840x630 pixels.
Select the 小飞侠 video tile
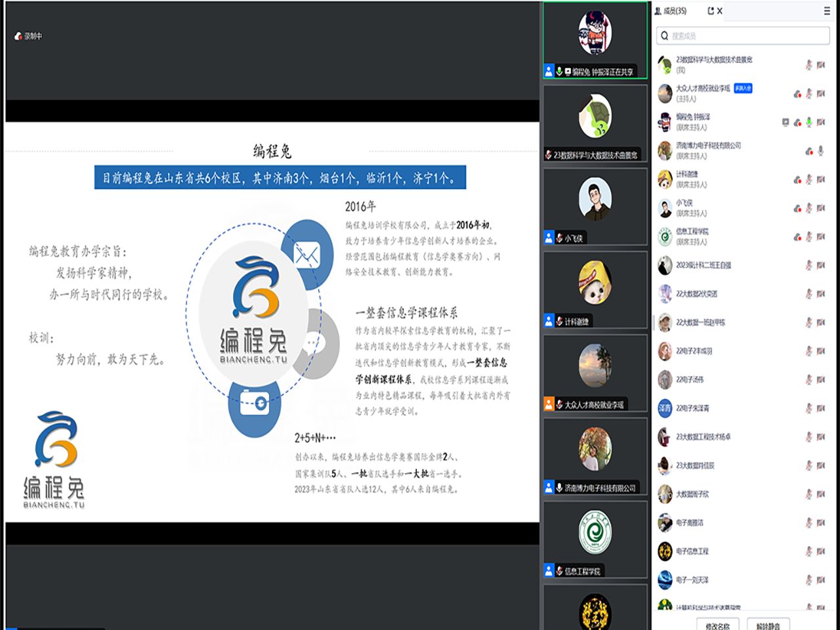click(595, 207)
